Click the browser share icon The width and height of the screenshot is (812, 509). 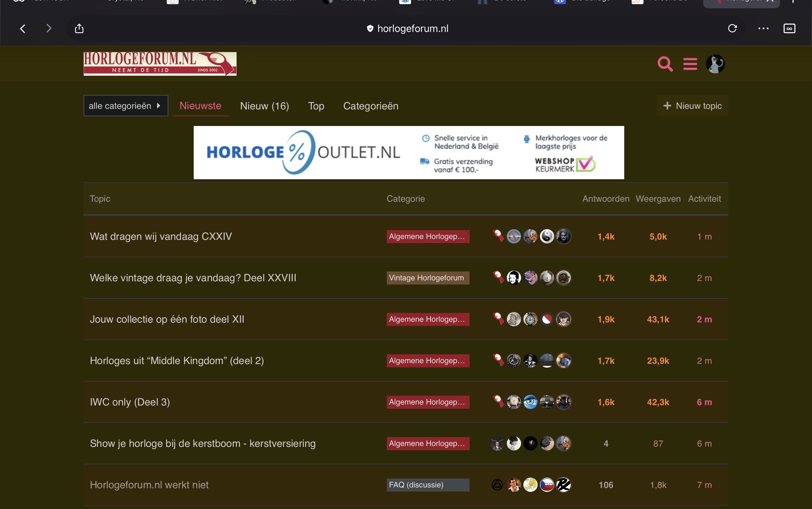click(x=79, y=28)
